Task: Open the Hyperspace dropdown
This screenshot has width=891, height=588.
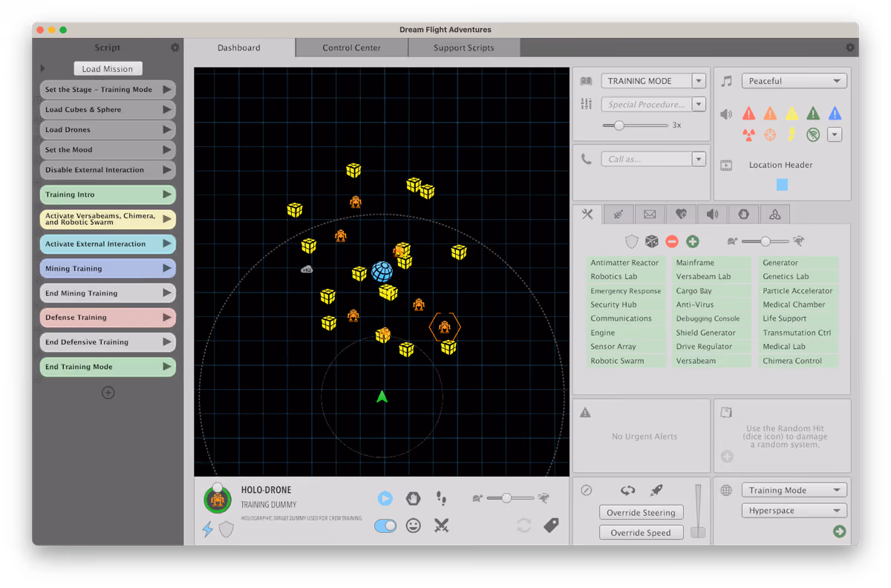Action: click(x=794, y=511)
